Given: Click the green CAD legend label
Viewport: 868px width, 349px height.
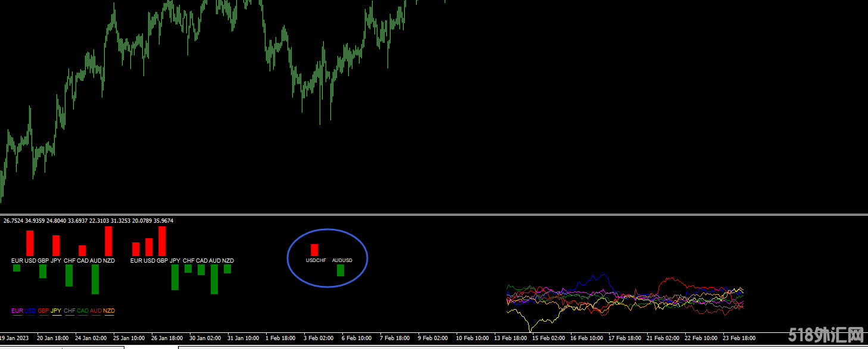Looking at the screenshot, I should (83, 311).
